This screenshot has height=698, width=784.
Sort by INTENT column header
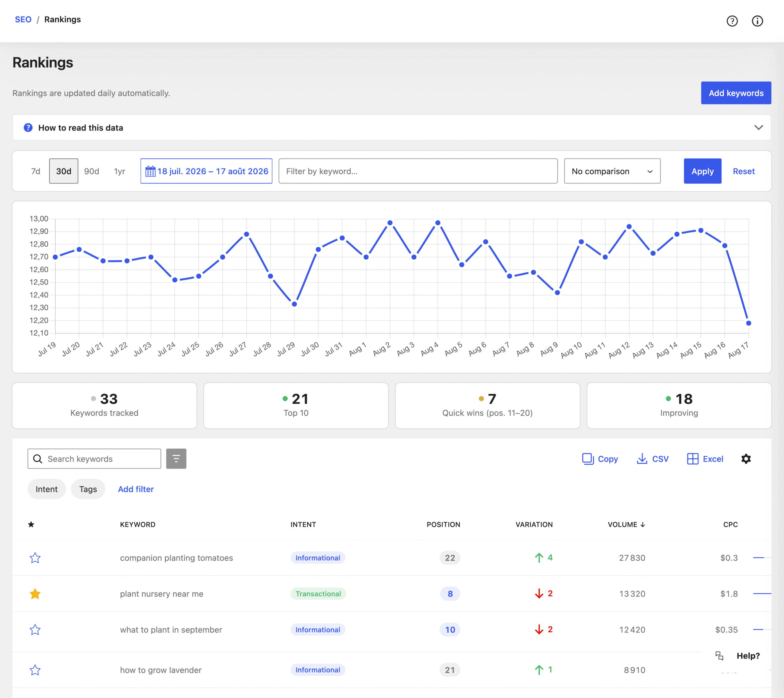pos(303,524)
